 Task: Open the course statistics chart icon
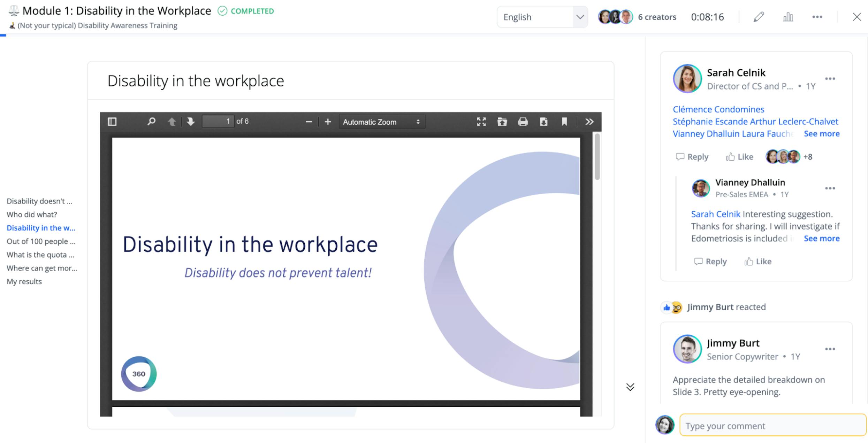pyautogui.click(x=788, y=17)
